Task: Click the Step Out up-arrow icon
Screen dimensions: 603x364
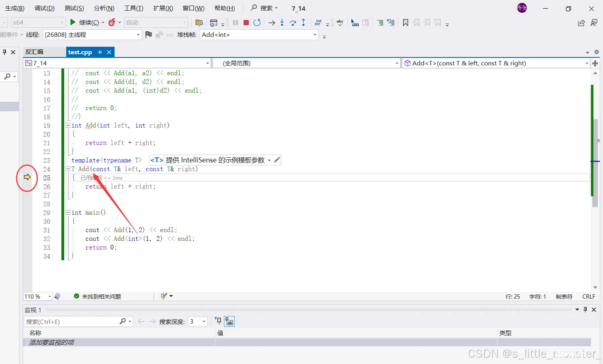Action: click(304, 23)
